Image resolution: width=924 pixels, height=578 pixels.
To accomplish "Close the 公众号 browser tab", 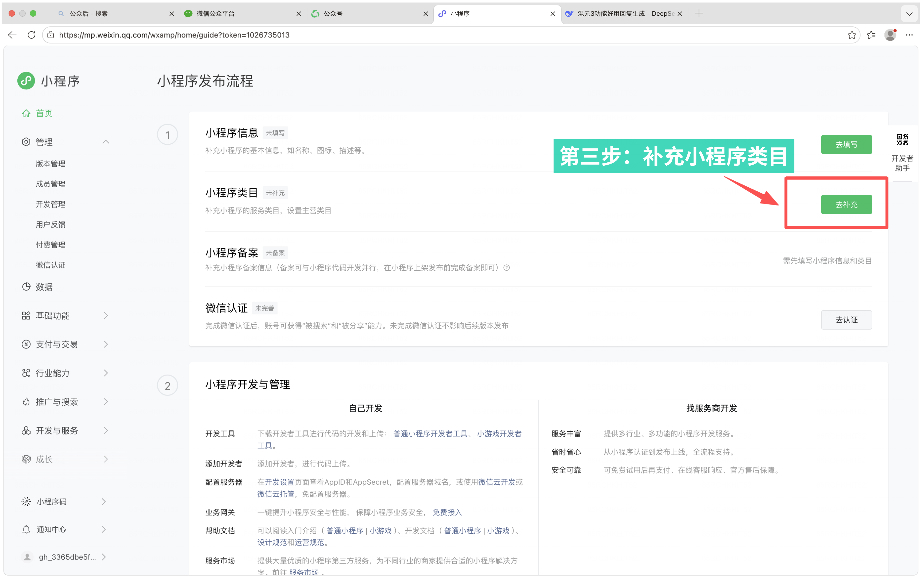I will pos(425,14).
